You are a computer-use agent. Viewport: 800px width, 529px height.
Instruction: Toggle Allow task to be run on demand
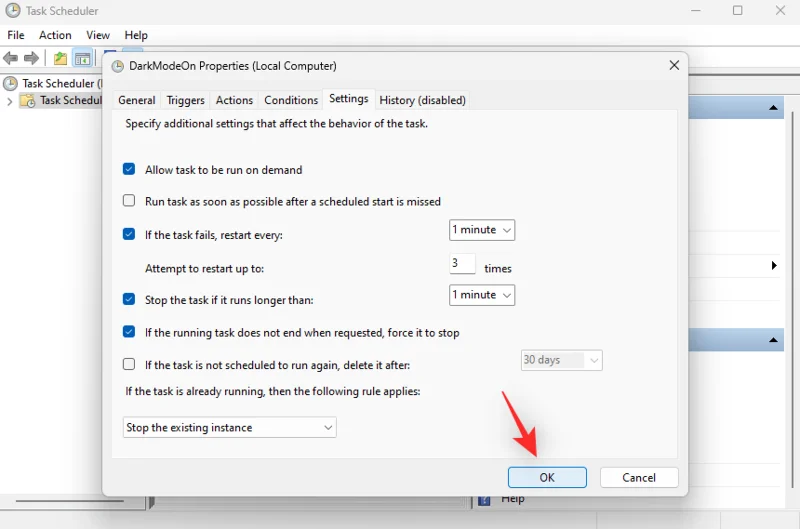point(129,169)
